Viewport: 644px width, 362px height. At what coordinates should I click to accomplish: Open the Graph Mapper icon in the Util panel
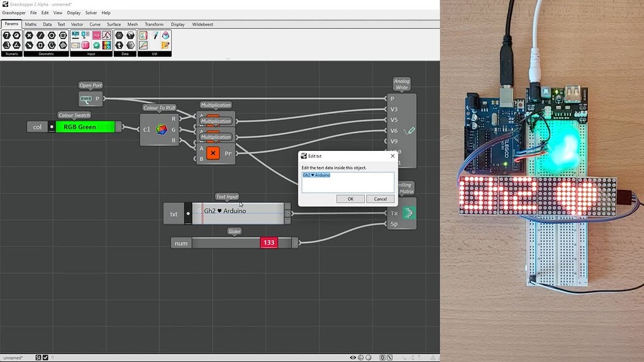[143, 46]
